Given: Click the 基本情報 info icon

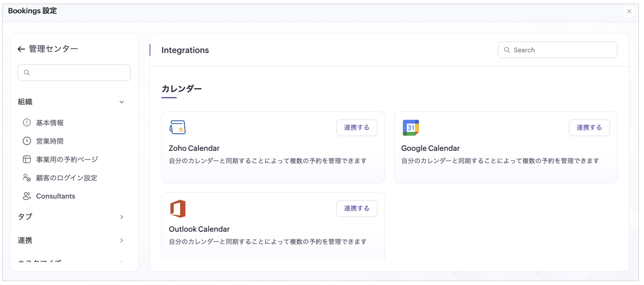Looking at the screenshot, I should [27, 123].
